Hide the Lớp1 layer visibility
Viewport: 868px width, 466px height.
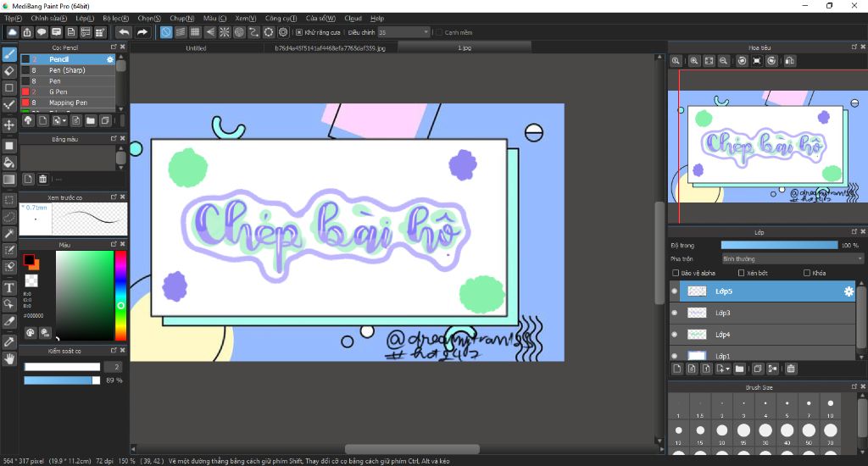pyautogui.click(x=674, y=356)
